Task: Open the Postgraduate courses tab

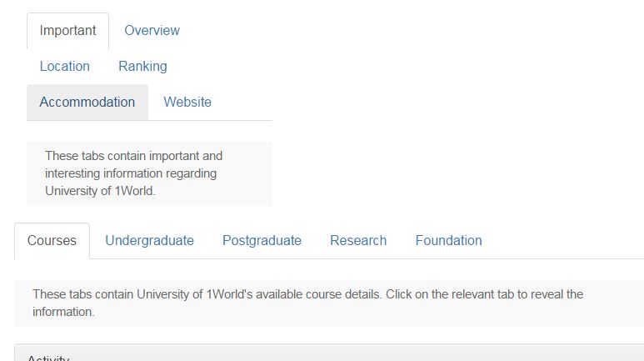Action: 262,241
